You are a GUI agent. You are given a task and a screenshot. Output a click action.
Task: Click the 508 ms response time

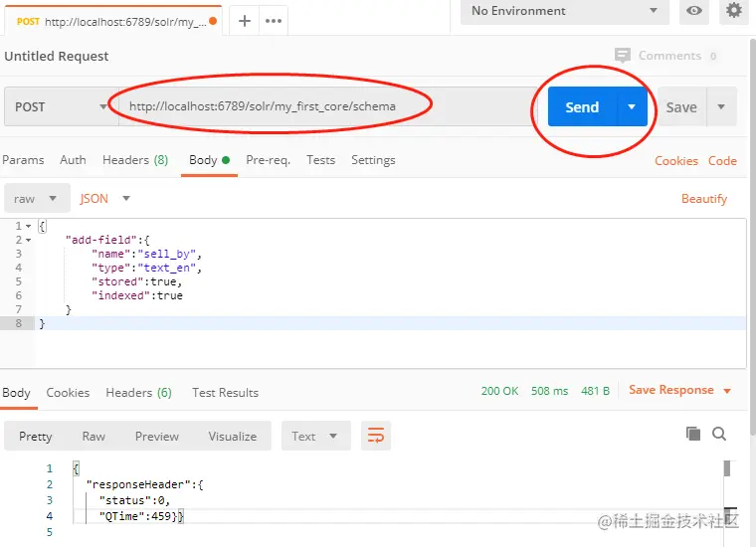[550, 391]
